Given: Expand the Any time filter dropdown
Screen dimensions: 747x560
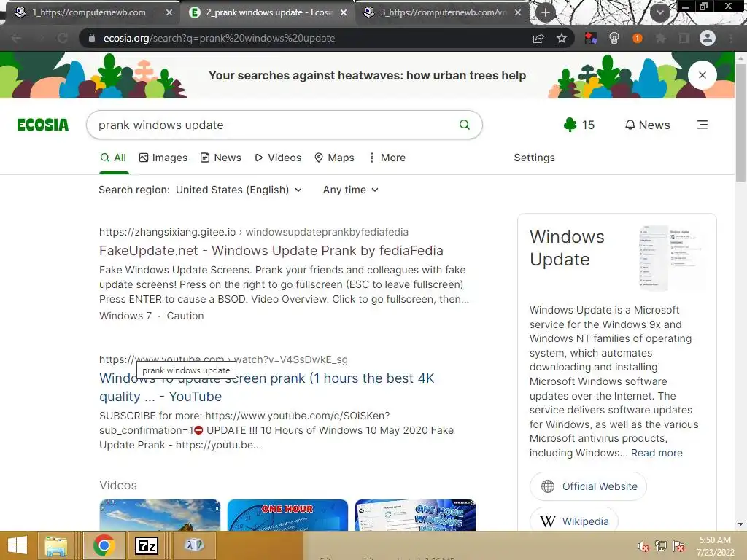Looking at the screenshot, I should click(x=351, y=190).
